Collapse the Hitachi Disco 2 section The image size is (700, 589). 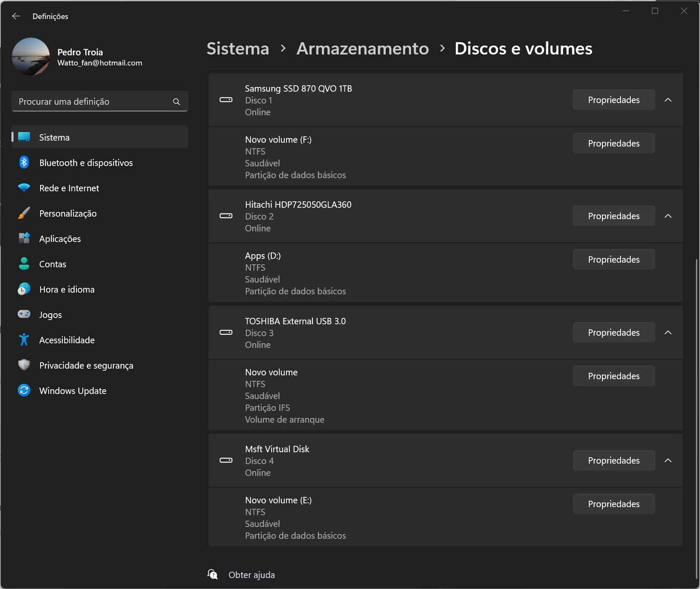668,216
